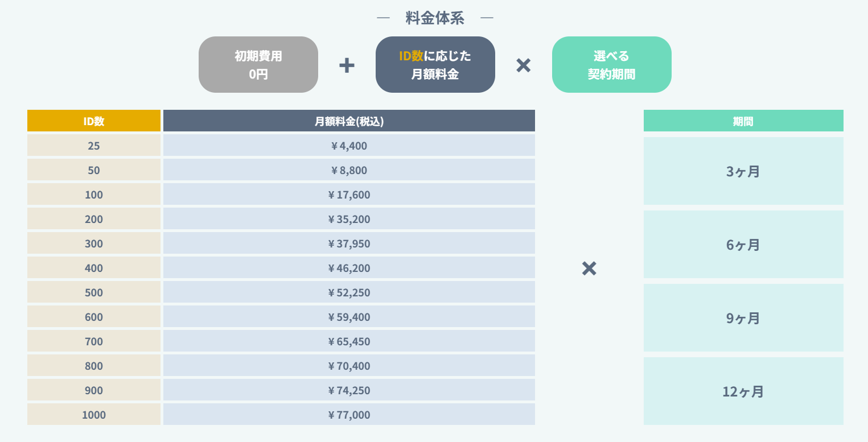Viewport: 868px width, 442px height.
Task: Choose the 6ヶ月 contract period
Action: pyautogui.click(x=743, y=245)
